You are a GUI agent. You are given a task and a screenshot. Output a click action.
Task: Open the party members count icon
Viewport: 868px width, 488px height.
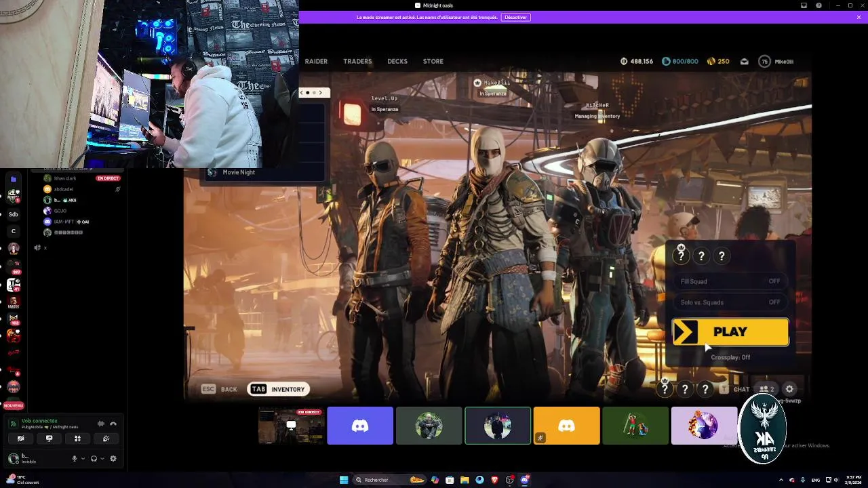767,389
